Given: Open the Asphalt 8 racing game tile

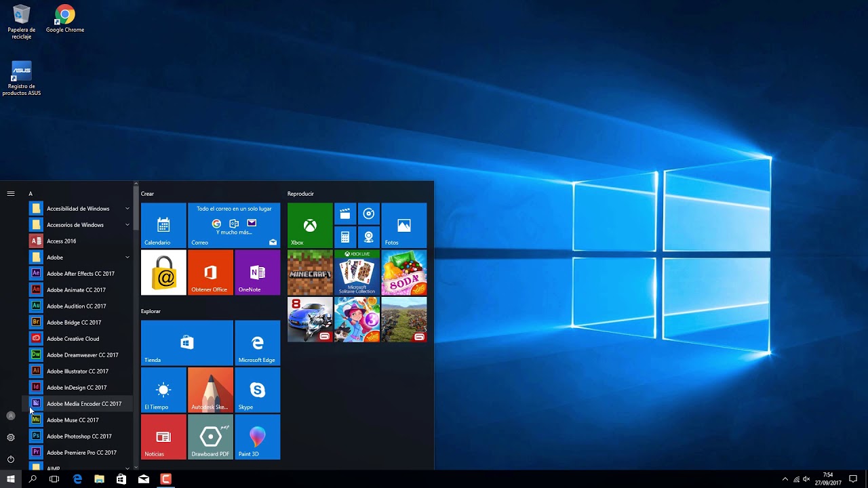Looking at the screenshot, I should 310,319.
